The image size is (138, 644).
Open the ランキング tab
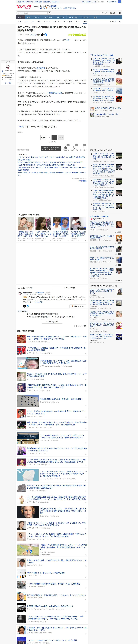point(86,17)
